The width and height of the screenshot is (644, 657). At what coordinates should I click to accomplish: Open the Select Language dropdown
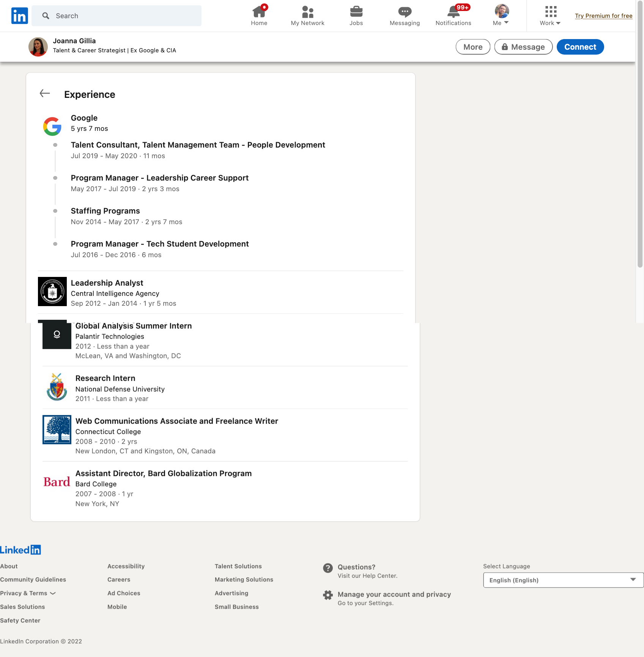564,580
